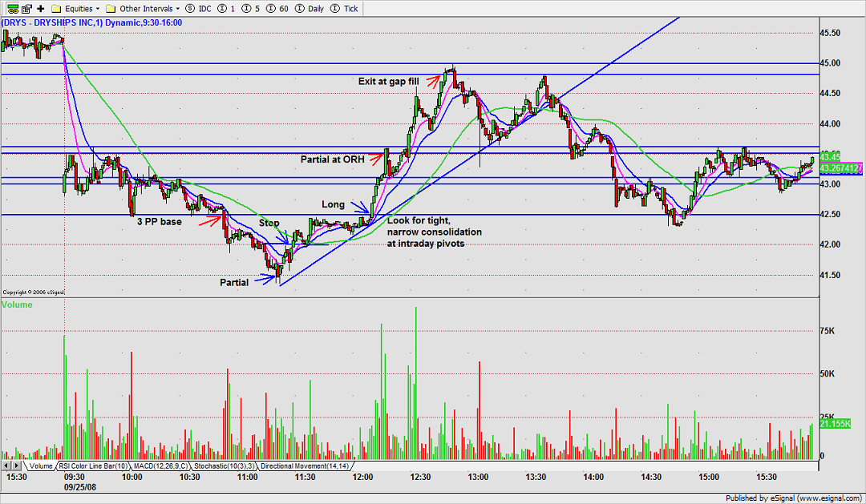Click the 09/25/08 date label

(x=80, y=487)
